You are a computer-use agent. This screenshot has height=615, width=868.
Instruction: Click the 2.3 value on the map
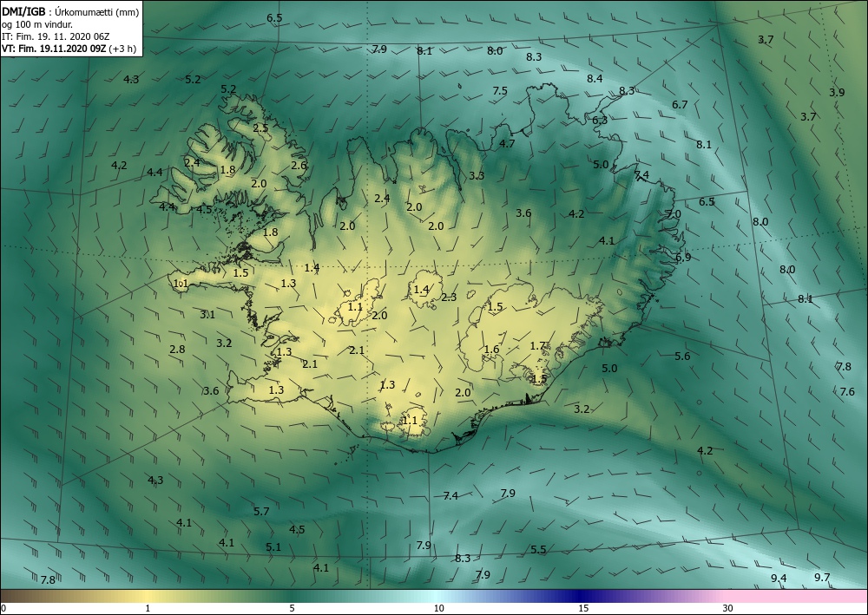449,298
